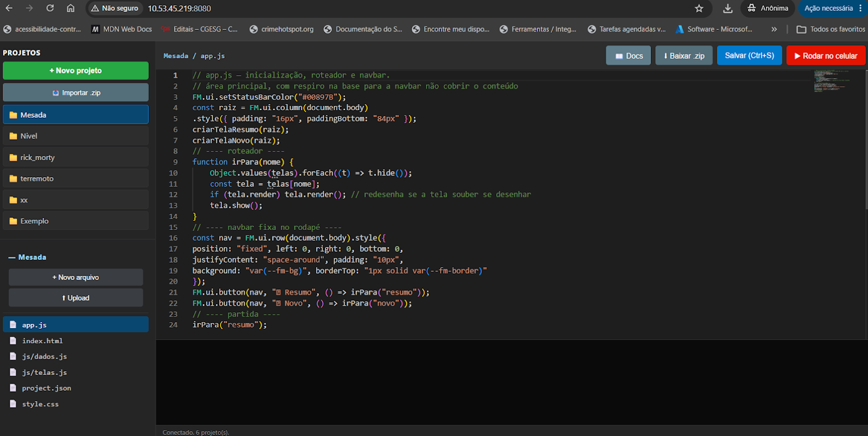Open the 'Tarefas agendadas v...' bookmark
868x436 pixels.
click(626, 29)
